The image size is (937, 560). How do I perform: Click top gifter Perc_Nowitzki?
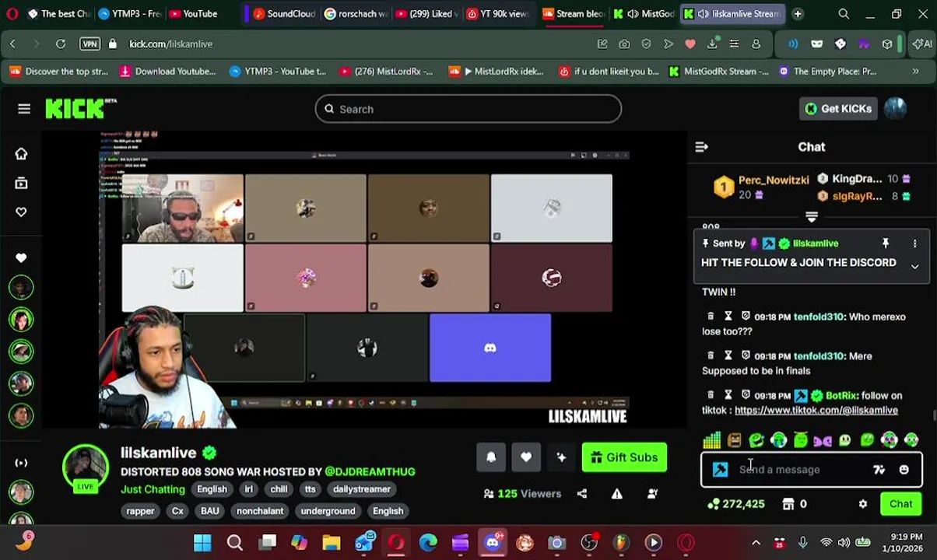point(774,180)
